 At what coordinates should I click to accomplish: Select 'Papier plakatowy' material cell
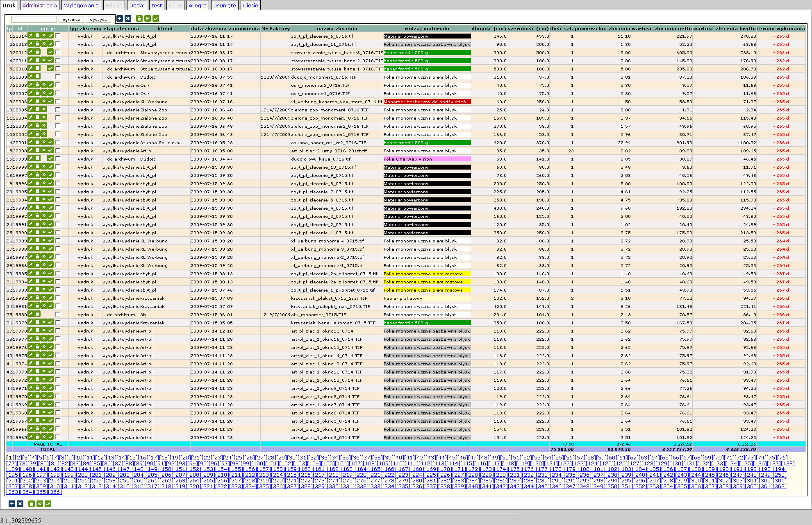tap(427, 298)
